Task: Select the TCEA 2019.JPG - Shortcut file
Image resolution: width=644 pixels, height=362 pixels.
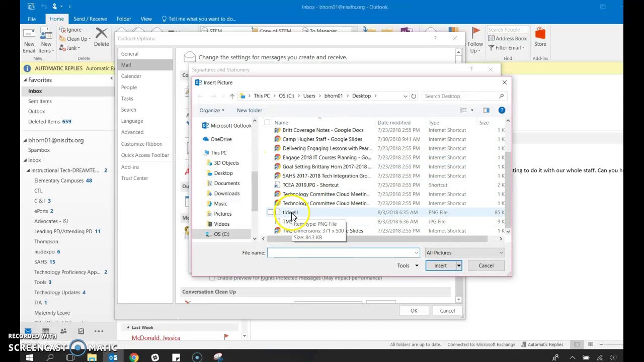Action: (310, 185)
